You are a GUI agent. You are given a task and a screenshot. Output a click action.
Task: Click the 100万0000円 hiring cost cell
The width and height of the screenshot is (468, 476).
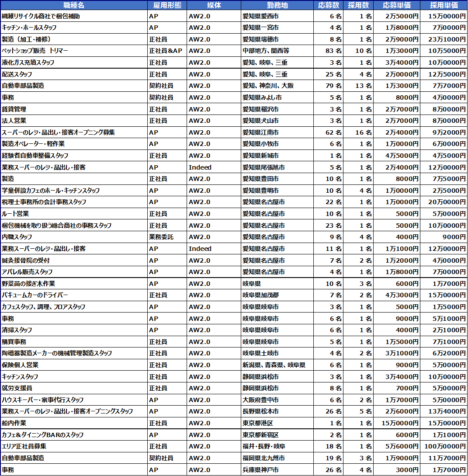point(445,446)
